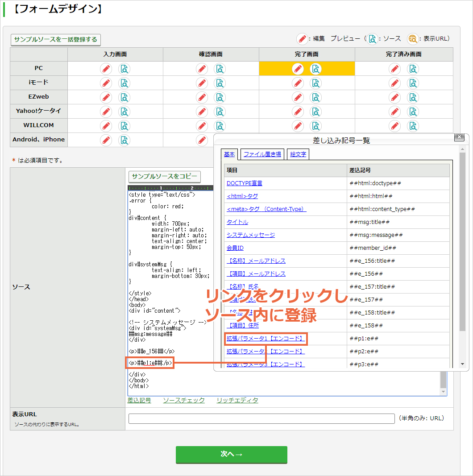Edit Yahoo!ケータイ completed-already screen pencil

[x=394, y=112]
